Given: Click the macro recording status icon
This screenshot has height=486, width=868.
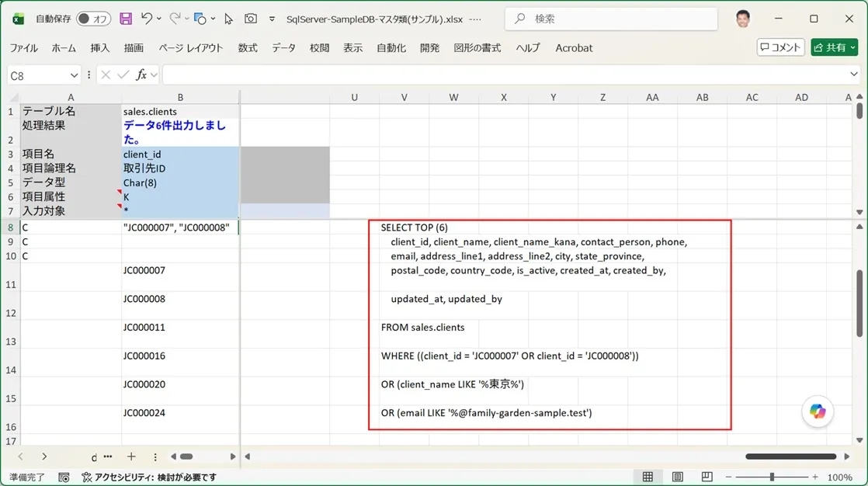Looking at the screenshot, I should point(64,477).
